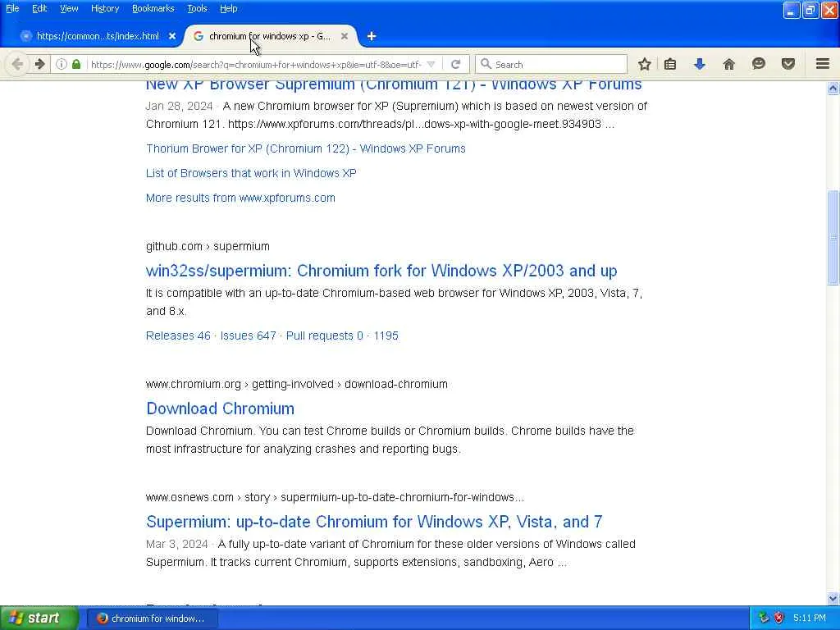Open the Tools menu
Screen dimensions: 840x630
coord(197,8)
